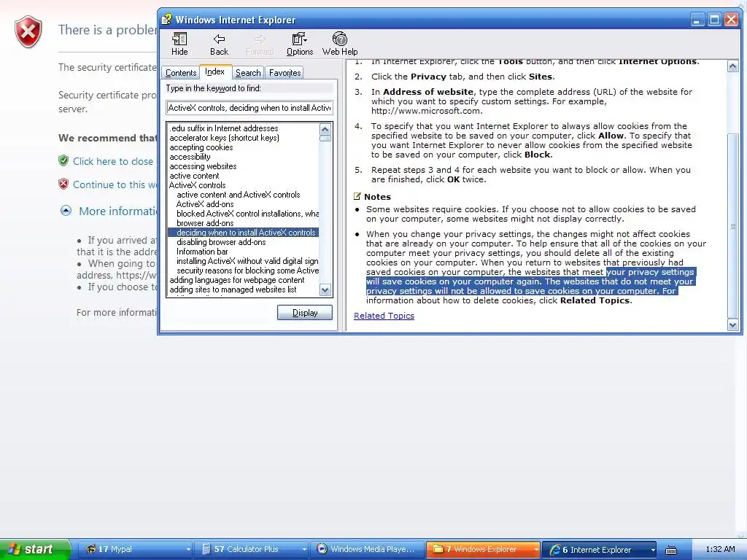Click the index list scrollbar thumb

click(325, 139)
